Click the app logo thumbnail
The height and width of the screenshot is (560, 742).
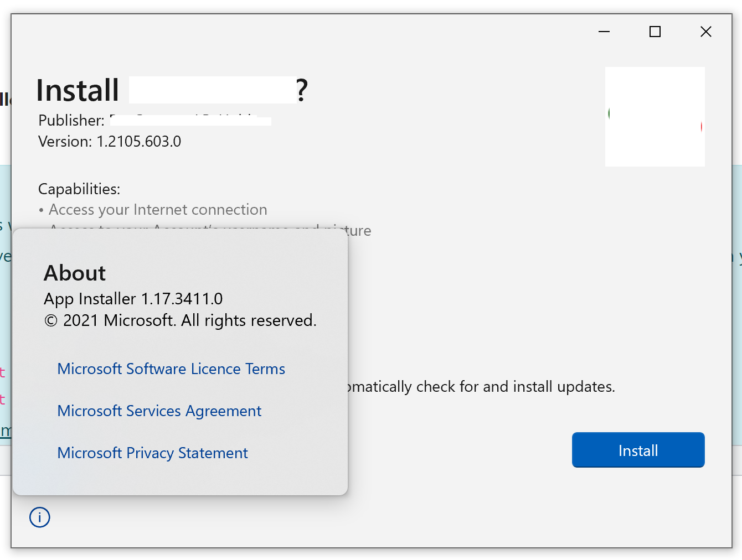pyautogui.click(x=655, y=117)
